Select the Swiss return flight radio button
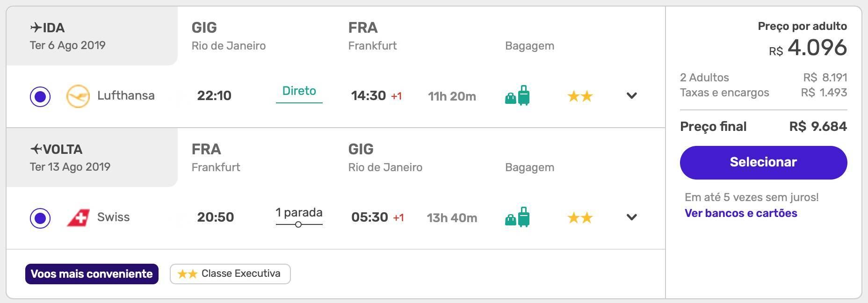Image resolution: width=868 pixels, height=303 pixels. (x=40, y=218)
